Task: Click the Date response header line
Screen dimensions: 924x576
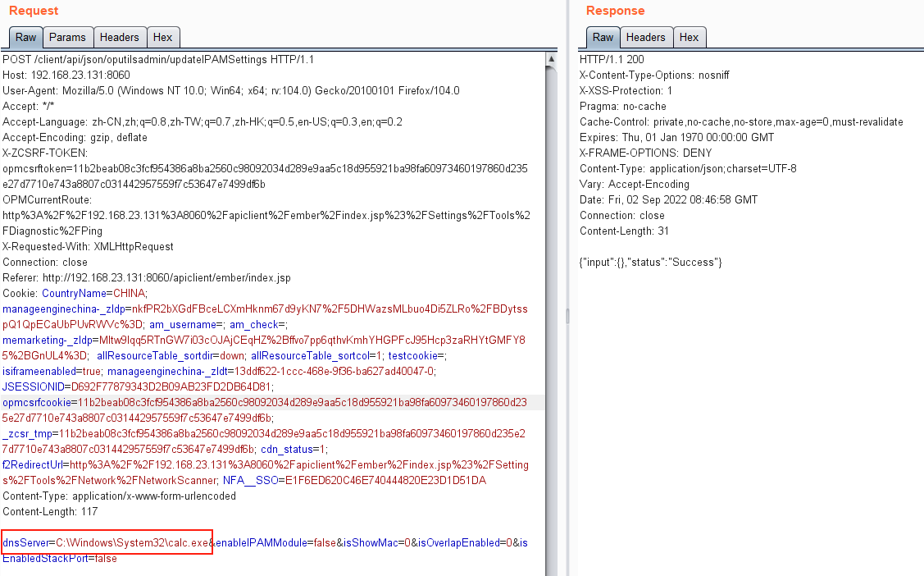Action: click(x=668, y=200)
